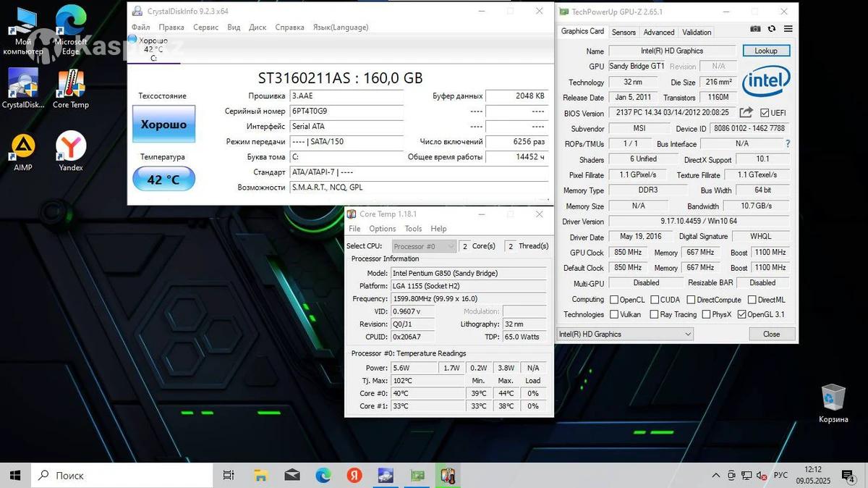Switch to the Validation tab
The width and height of the screenshot is (868, 488).
697,32
